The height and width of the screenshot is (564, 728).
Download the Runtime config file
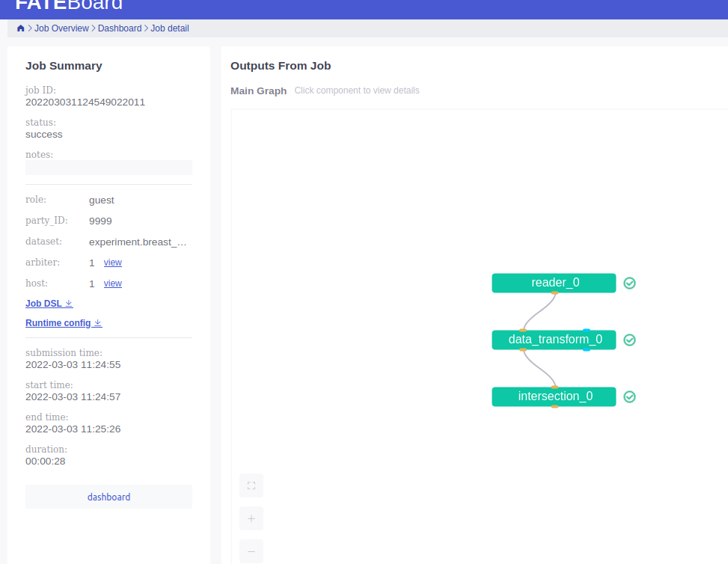[x=64, y=322]
